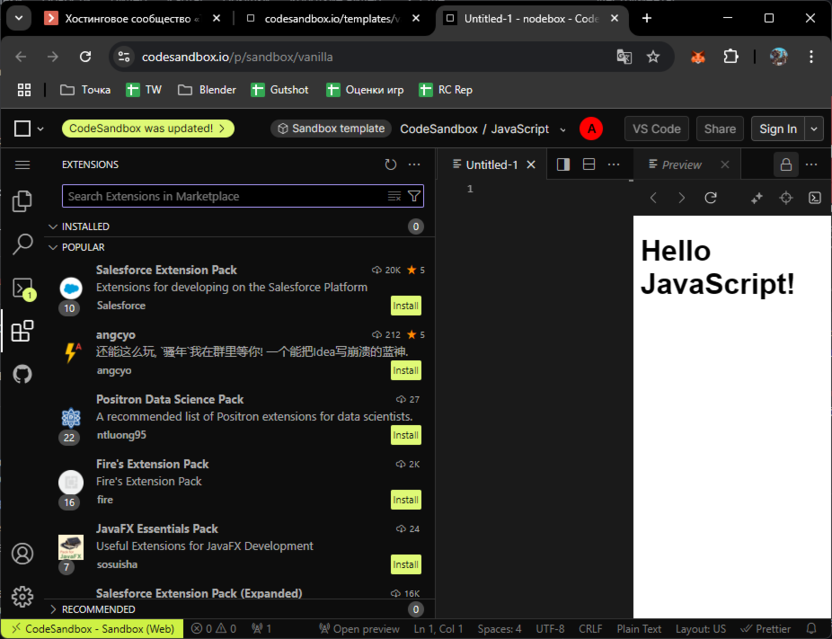Click the red user avatar circle
The image size is (832, 639).
click(591, 129)
